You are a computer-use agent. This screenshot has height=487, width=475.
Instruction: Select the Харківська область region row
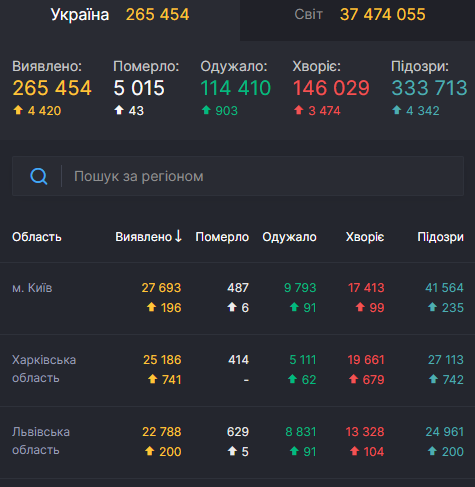click(237, 370)
